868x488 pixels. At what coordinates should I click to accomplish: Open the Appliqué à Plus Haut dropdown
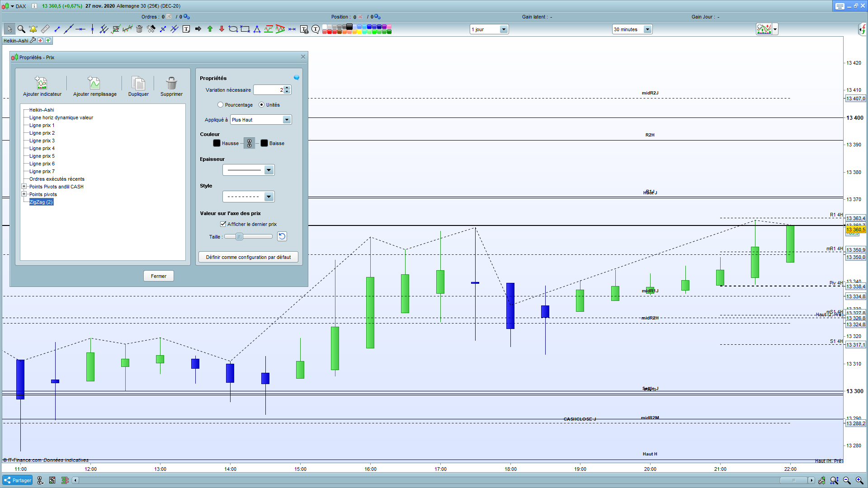pyautogui.click(x=287, y=120)
